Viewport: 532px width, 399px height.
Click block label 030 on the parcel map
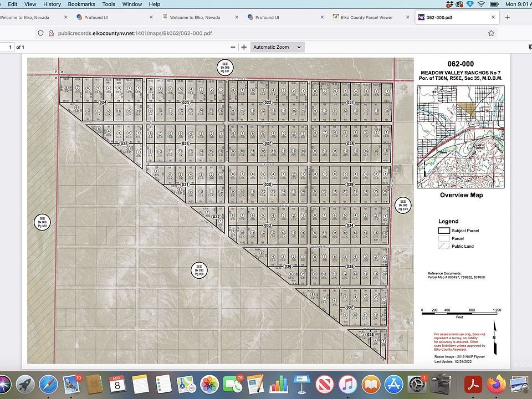(x=268, y=185)
